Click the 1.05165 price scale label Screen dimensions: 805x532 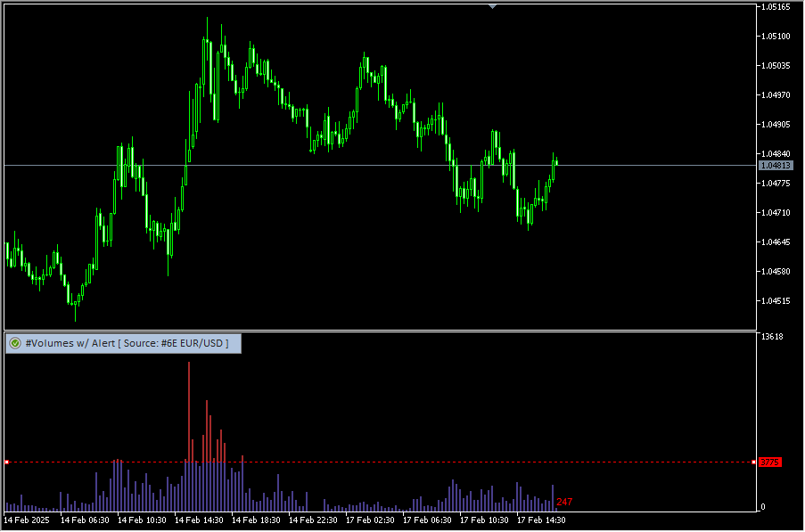776,7
